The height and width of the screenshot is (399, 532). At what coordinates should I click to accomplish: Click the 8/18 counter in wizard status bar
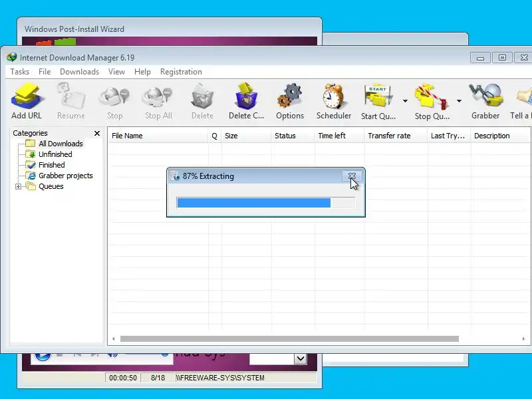[x=158, y=378]
